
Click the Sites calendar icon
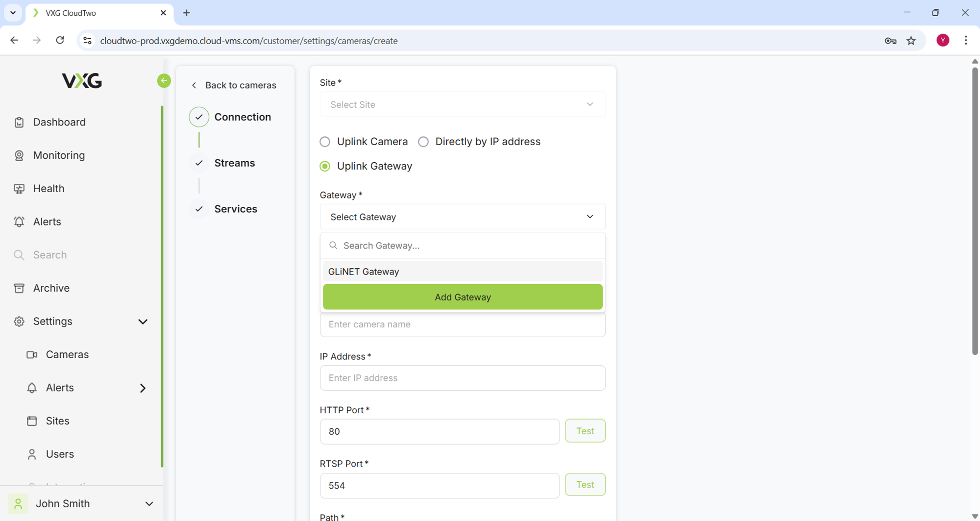point(32,421)
